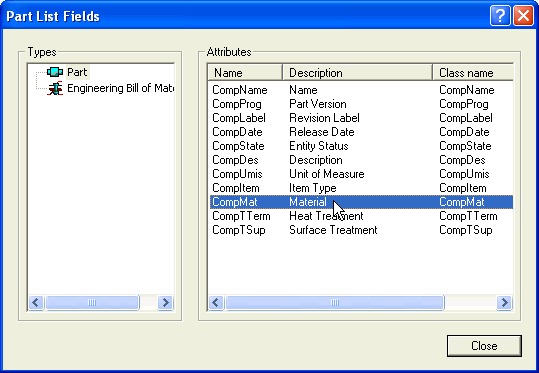The width and height of the screenshot is (539, 373).
Task: Click the 'Heat Treatment' description cell
Action: click(x=326, y=216)
